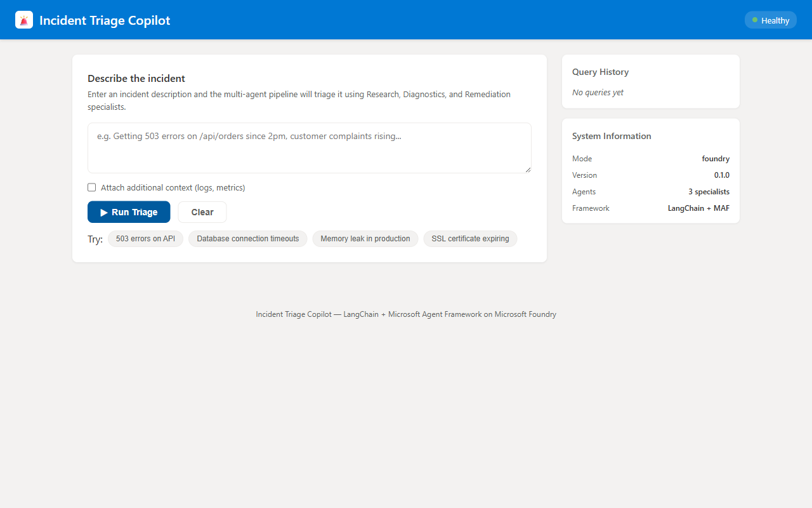Click the "LangChain + MAF" Framework value
Image resolution: width=812 pixels, height=508 pixels.
point(698,208)
